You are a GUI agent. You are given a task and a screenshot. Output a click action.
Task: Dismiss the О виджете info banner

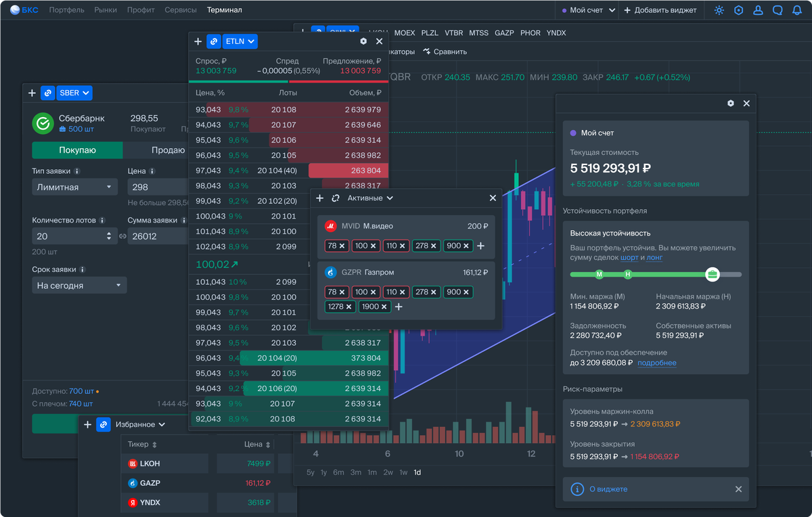click(x=739, y=489)
